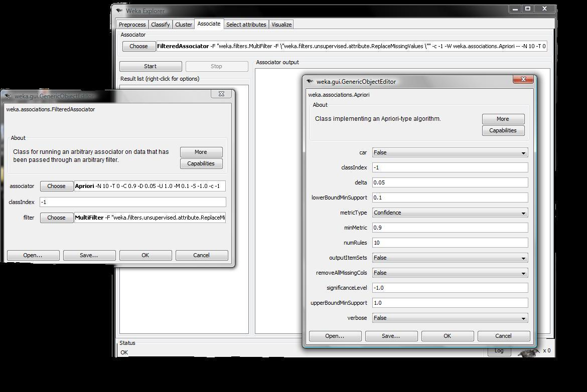Click the weka.associations.FilteredAssociator class name text
Image resolution: width=587 pixels, height=392 pixels.
point(51,110)
